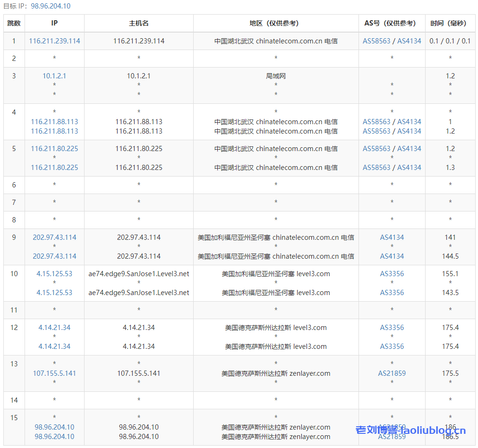Image resolution: width=478 pixels, height=448 pixels.
Task: Click AS58563 link in hop 1 row
Action: [x=376, y=41]
